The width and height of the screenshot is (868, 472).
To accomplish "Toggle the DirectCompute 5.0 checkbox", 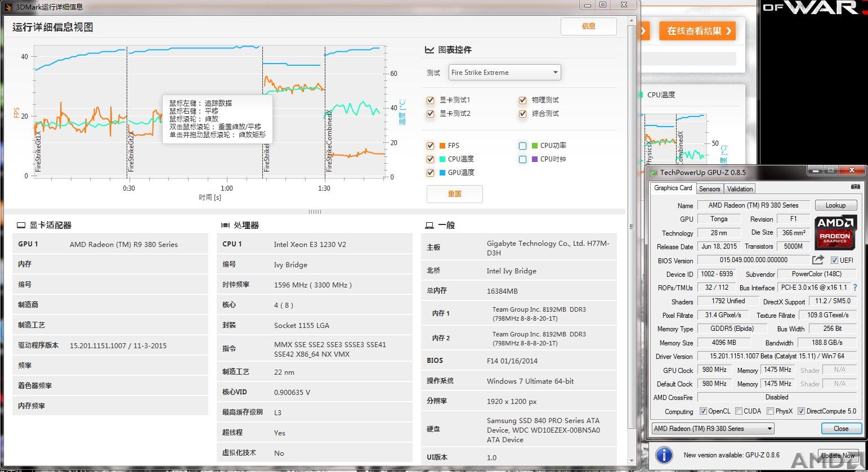I will point(801,411).
